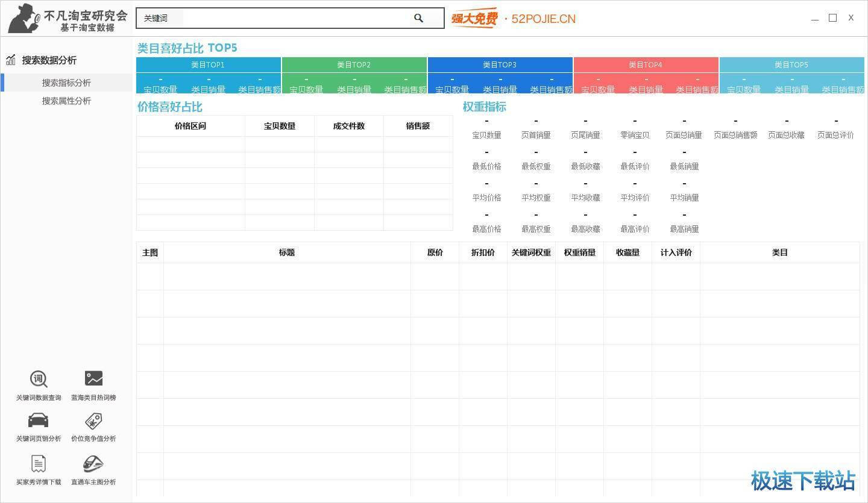868x503 pixels.
Task: Click the detective logo of 不凡淘宝研究会
Action: click(25, 18)
